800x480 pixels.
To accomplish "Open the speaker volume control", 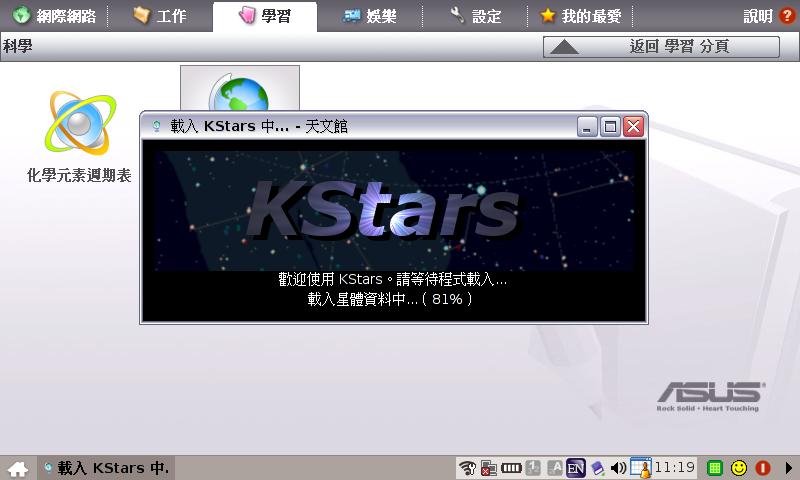I will [618, 468].
